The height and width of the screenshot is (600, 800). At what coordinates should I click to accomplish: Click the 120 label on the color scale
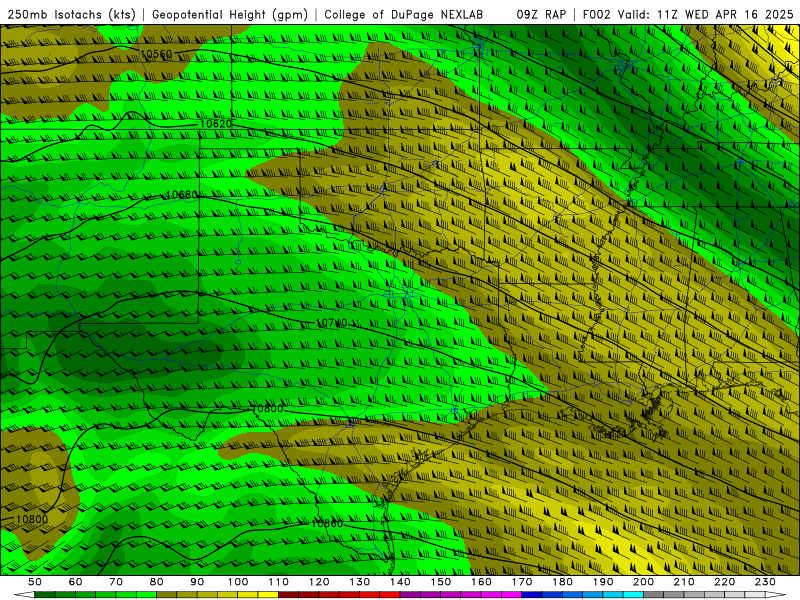(319, 582)
